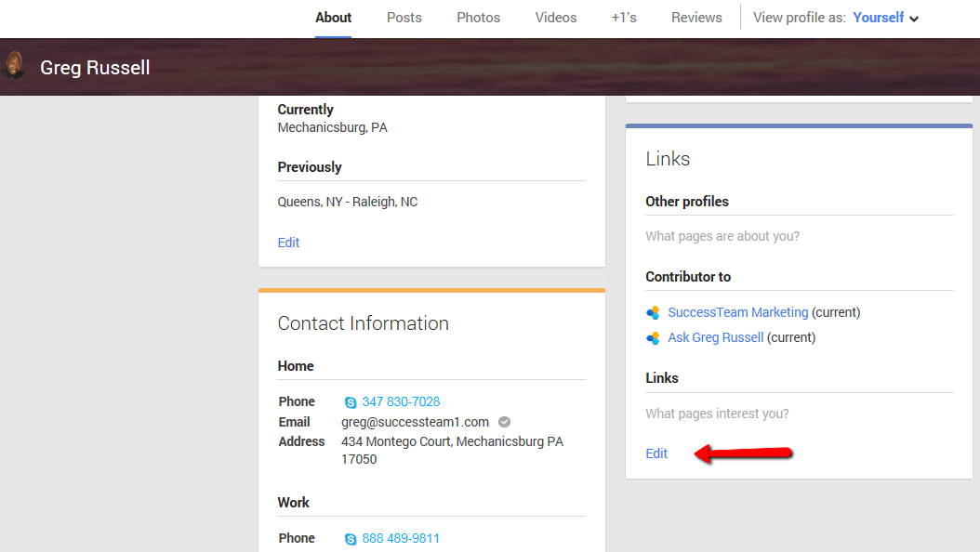Go to the Photos tab
This screenshot has width=980, height=552.
point(478,18)
